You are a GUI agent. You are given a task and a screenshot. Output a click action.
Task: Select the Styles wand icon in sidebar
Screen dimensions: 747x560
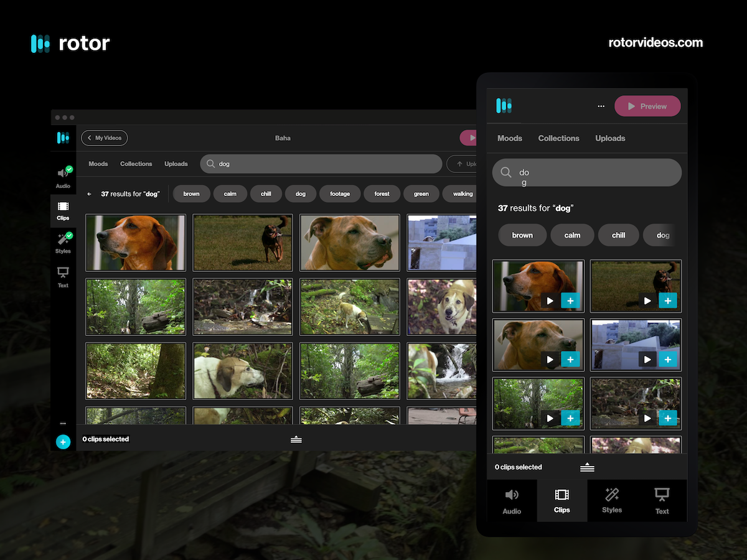point(63,242)
